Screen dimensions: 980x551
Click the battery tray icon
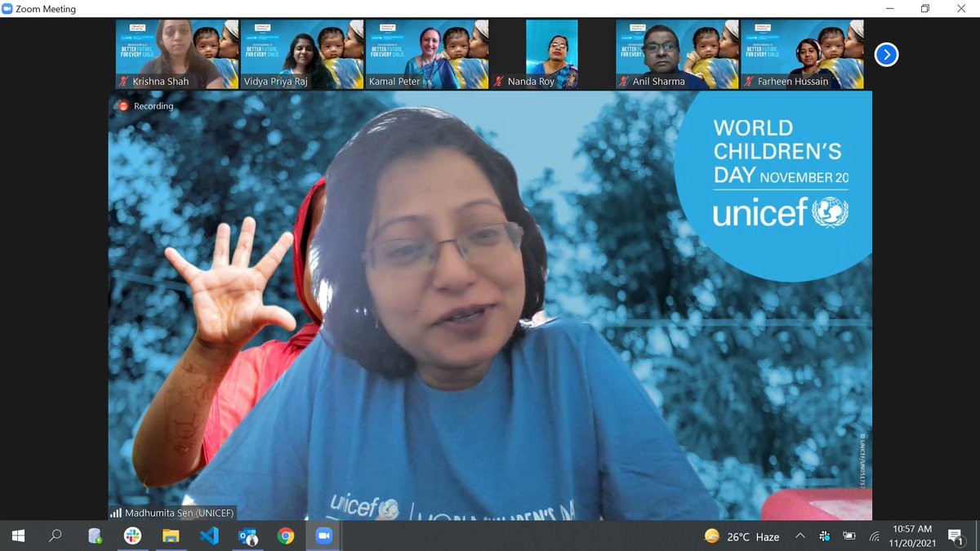click(849, 536)
